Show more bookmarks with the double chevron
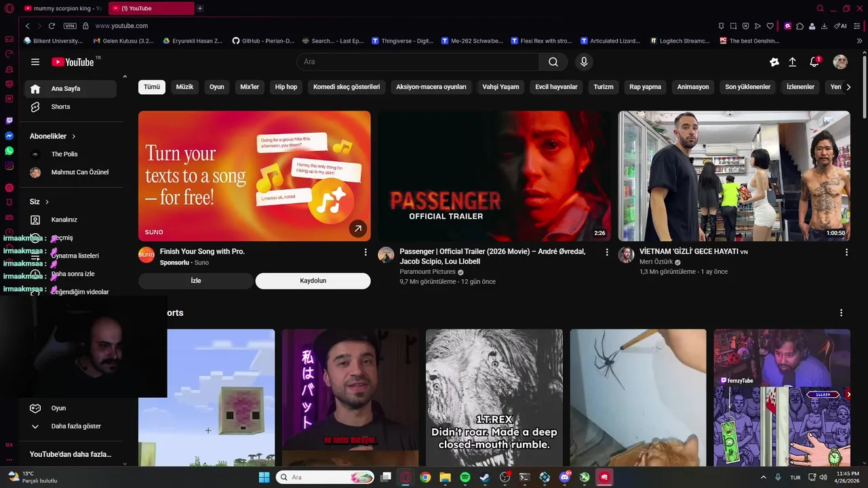The width and height of the screenshot is (868, 488). (860, 41)
